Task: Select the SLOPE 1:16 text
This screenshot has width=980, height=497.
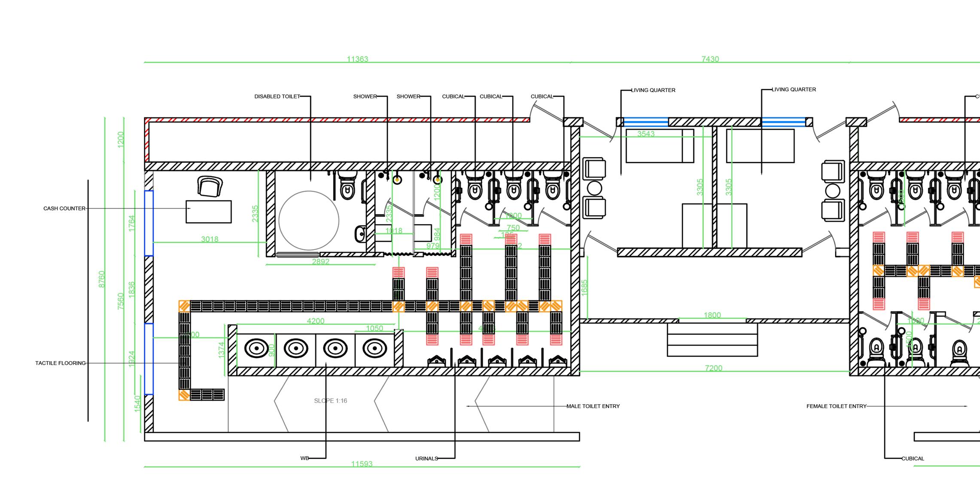Action: 330,401
